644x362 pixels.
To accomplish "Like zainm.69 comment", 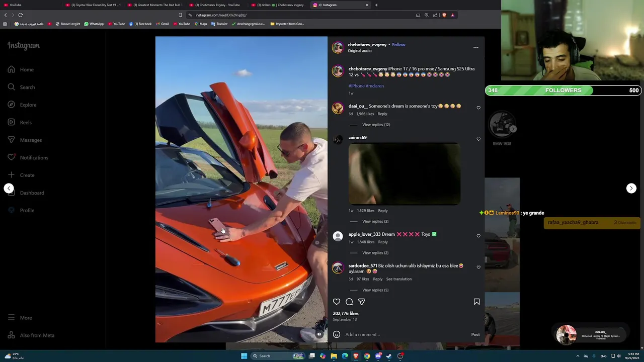I will (478, 139).
